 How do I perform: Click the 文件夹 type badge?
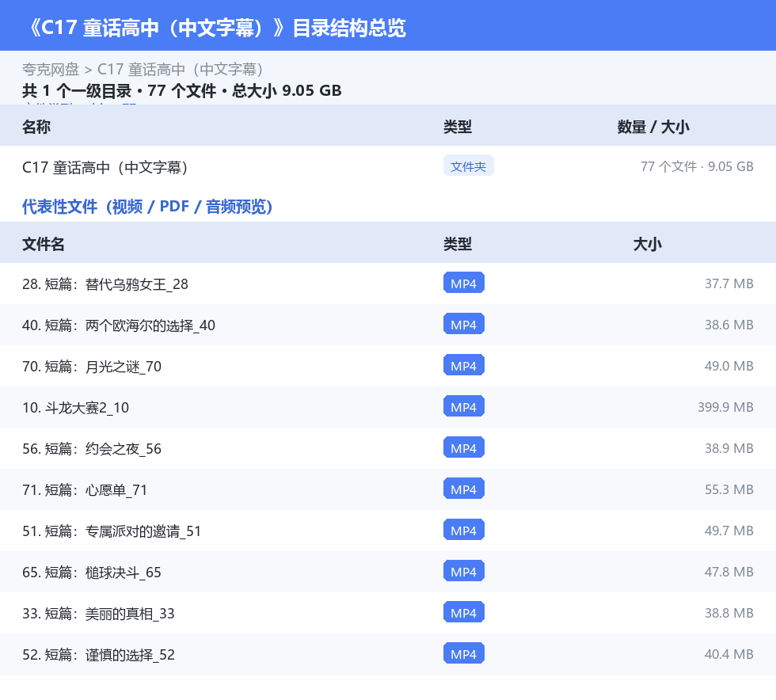468,166
